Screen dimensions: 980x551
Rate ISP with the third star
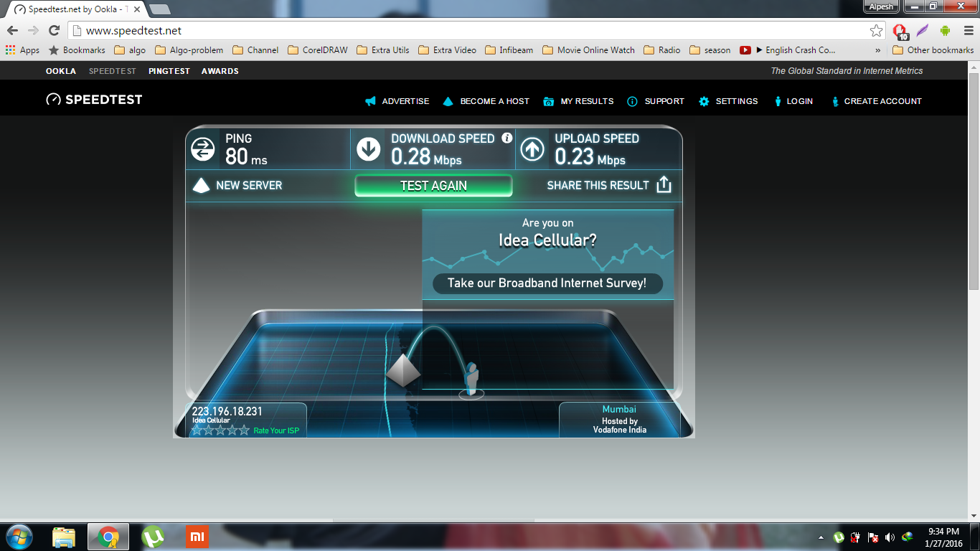pos(220,430)
